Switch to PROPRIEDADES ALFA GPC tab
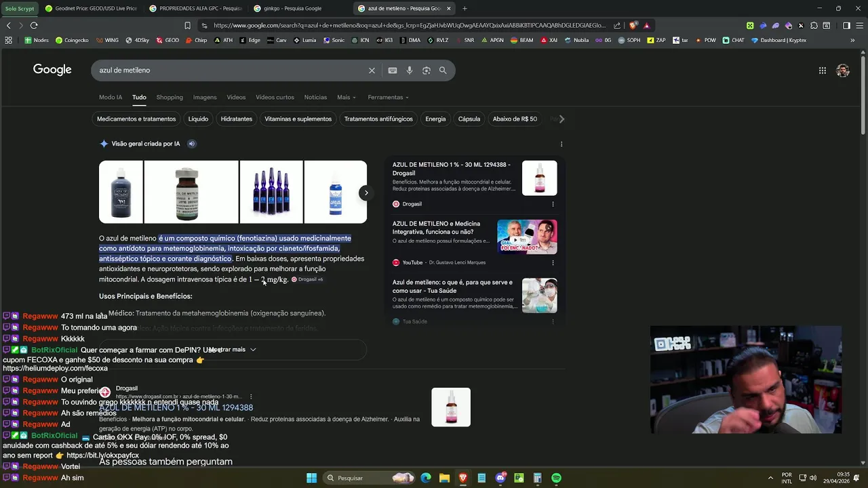 point(195,8)
